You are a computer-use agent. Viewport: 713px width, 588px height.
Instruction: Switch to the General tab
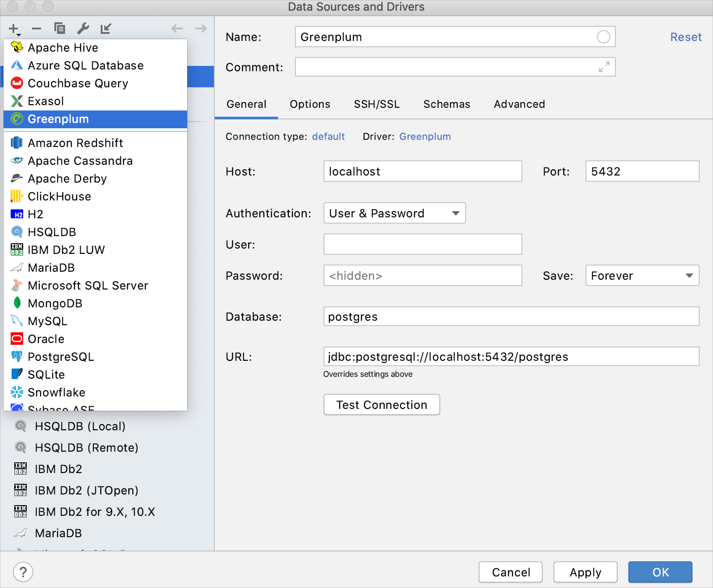pyautogui.click(x=246, y=104)
